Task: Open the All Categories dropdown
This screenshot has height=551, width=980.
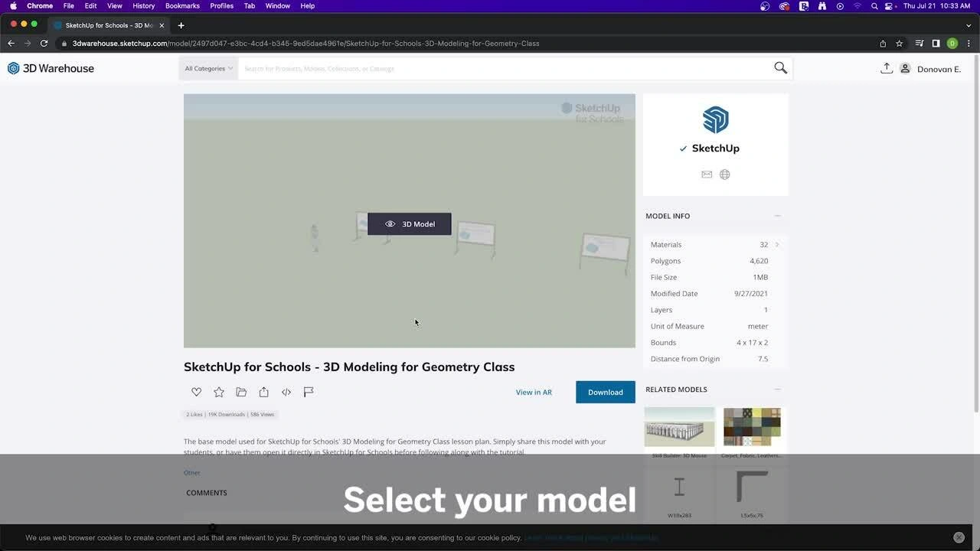Action: point(208,68)
